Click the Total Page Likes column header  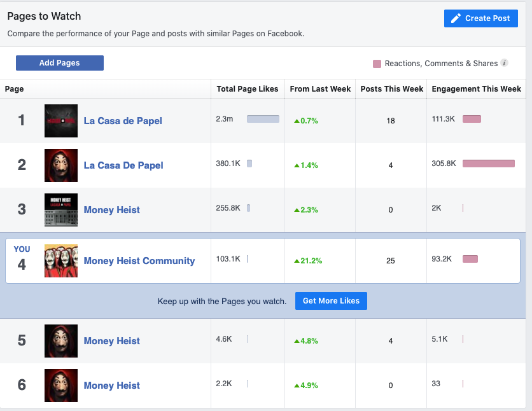click(248, 89)
